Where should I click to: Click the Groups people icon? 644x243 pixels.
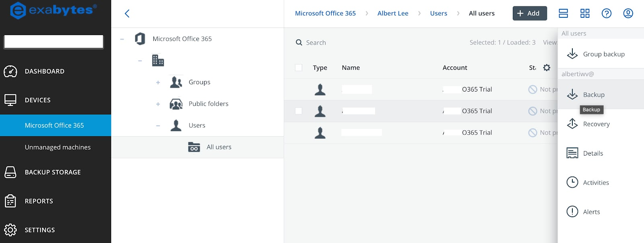click(176, 82)
